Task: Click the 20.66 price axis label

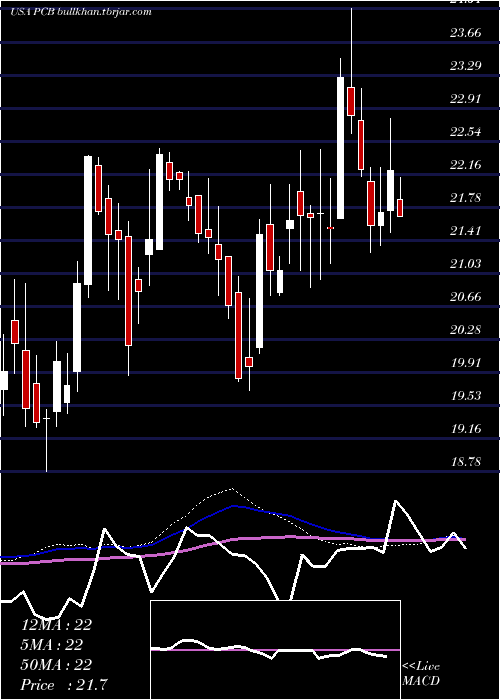Action: pyautogui.click(x=465, y=297)
